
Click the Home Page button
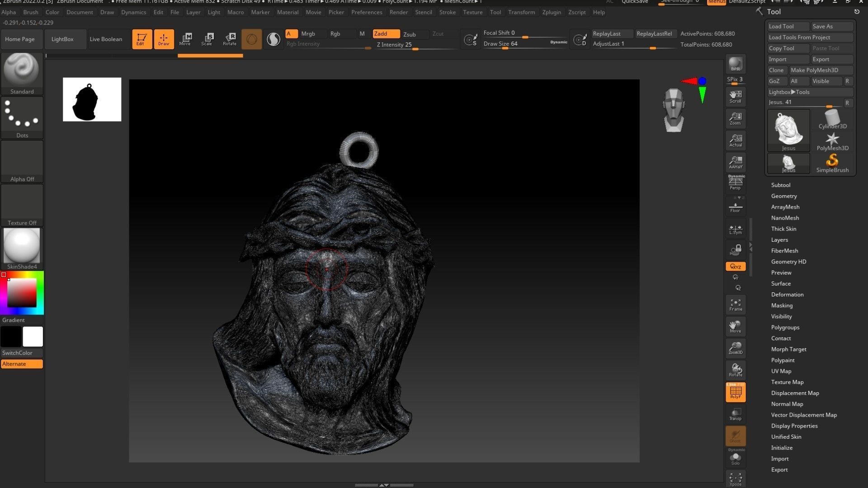pos(20,39)
